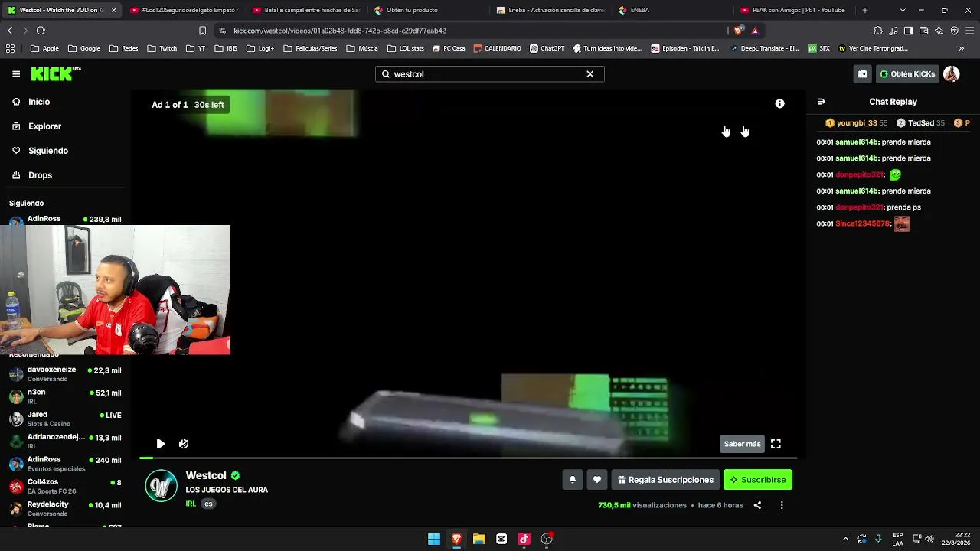The image size is (980, 551).
Task: Click Saber más on the ad
Action: tap(742, 444)
